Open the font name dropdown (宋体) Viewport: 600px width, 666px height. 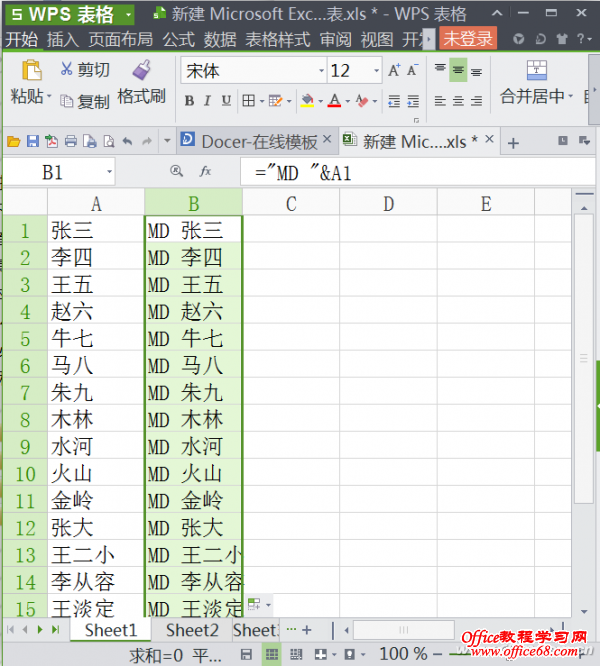point(321,71)
